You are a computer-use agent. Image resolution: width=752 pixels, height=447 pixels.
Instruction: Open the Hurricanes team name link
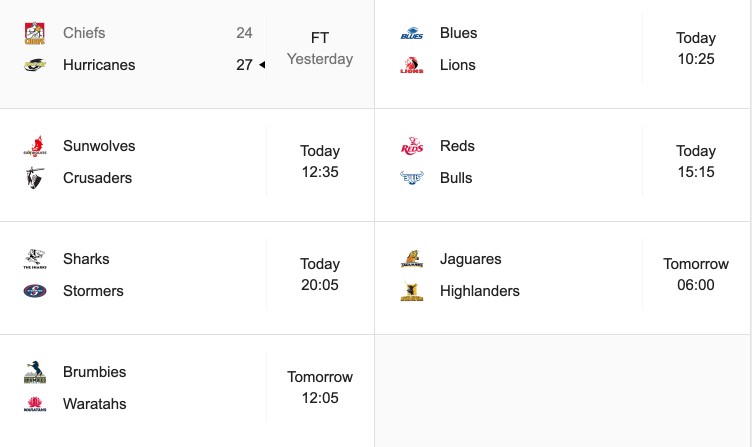99,65
